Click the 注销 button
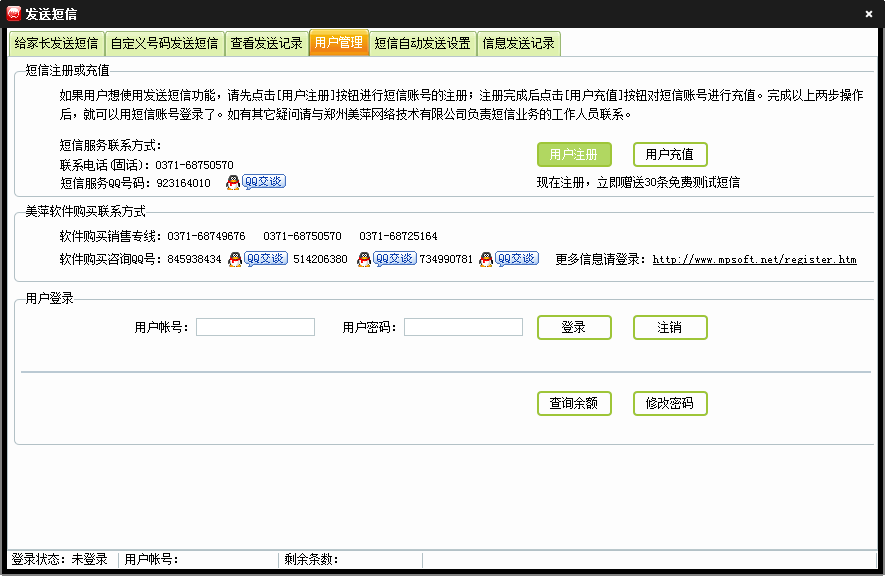Image resolution: width=885 pixels, height=576 pixels. pos(670,328)
